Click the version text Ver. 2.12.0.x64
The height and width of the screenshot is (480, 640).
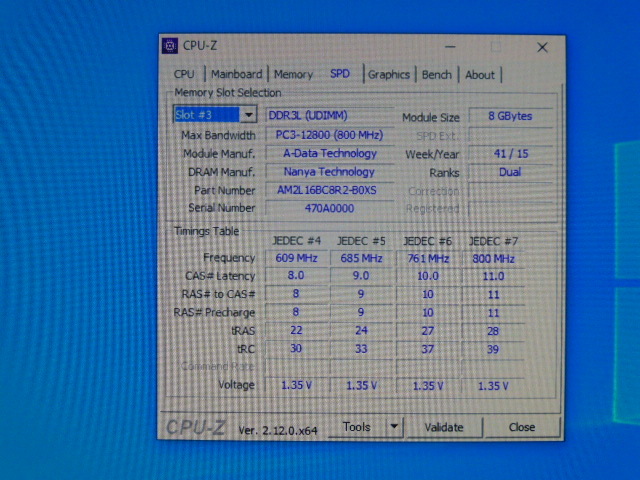[x=278, y=430]
